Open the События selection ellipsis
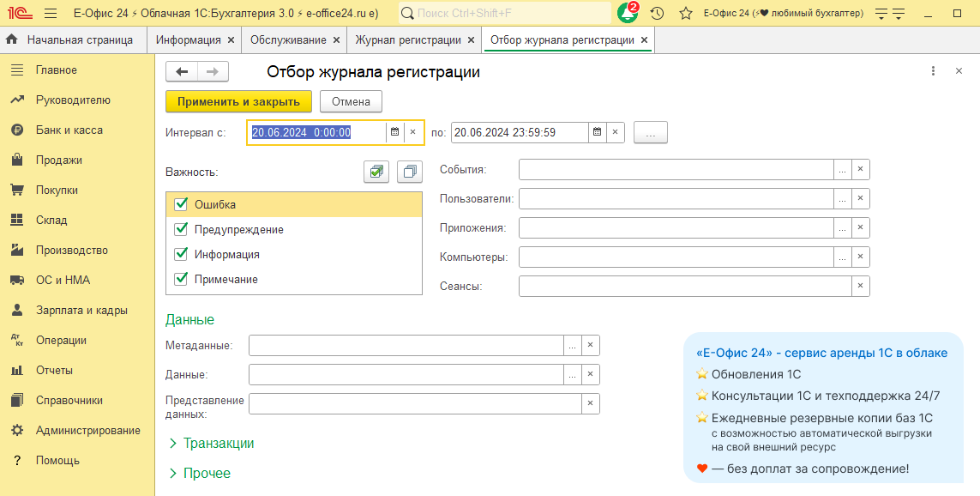Image resolution: width=980 pixels, height=496 pixels. tap(843, 169)
